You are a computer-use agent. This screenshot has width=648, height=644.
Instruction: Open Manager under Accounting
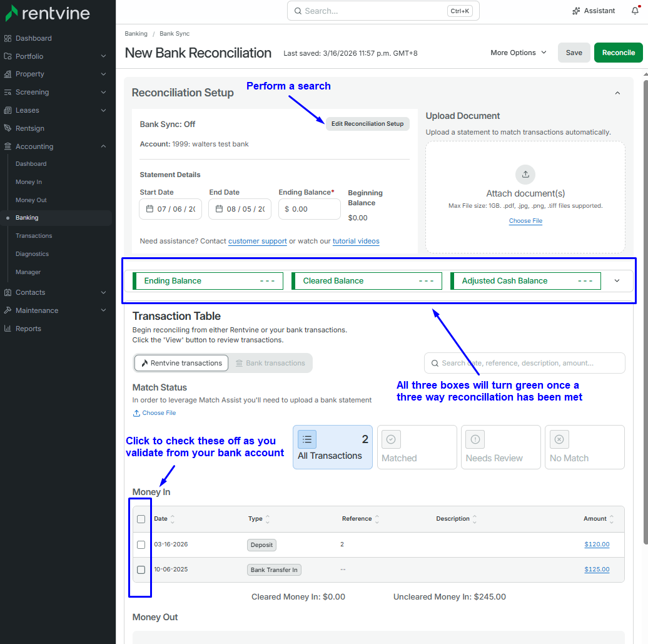click(28, 272)
